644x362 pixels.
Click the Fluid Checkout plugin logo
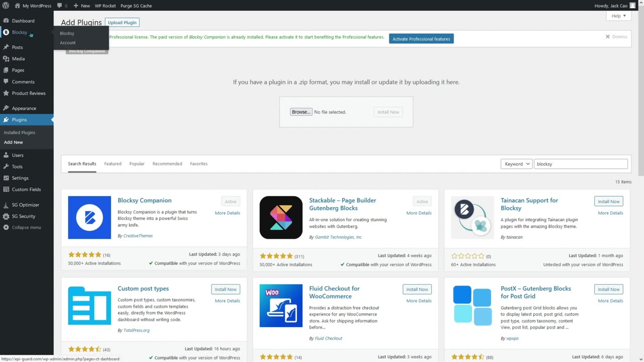point(281,306)
